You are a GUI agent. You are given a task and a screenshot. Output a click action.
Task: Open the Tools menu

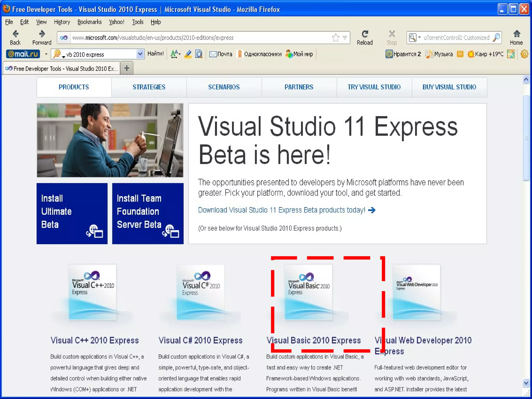click(x=137, y=22)
